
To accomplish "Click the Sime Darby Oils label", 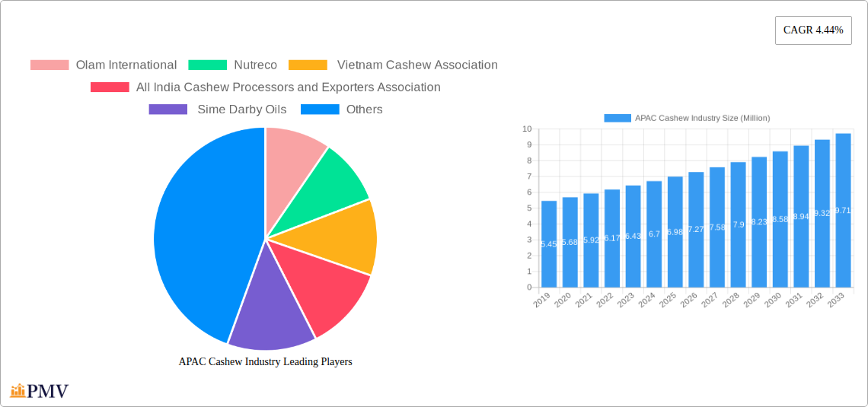I will [242, 110].
